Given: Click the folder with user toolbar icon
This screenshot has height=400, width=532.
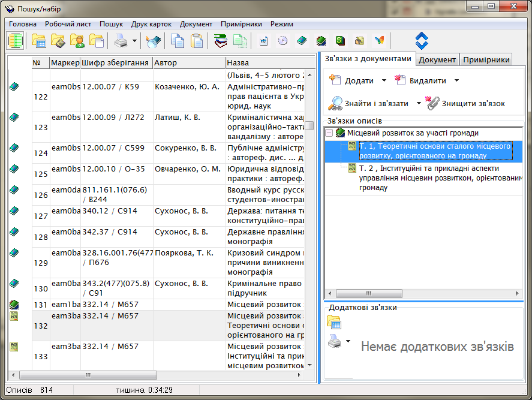Looking at the screenshot, I should 77,41.
